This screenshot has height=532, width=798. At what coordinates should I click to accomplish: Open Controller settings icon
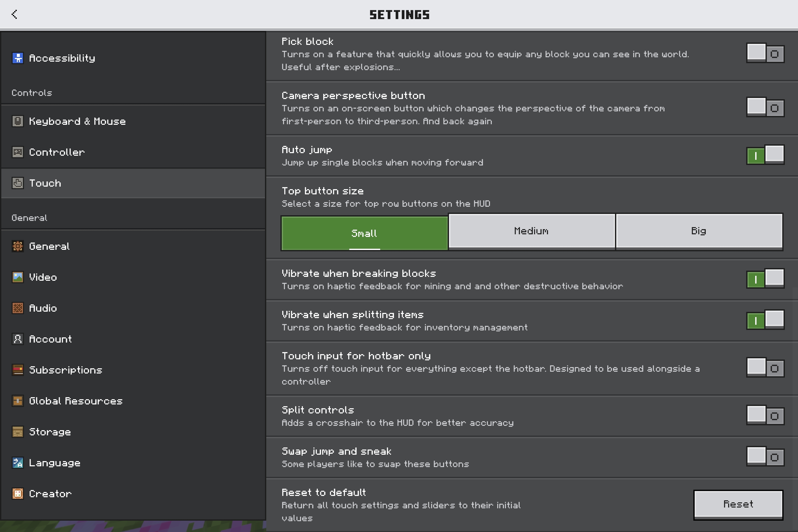18,152
